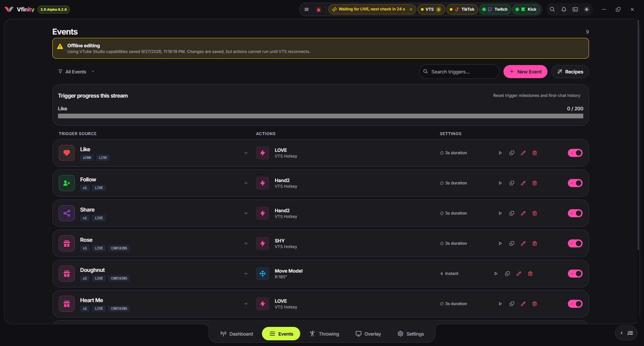Viewport: 644px width, 346px height.
Task: Duplicate the Follow event
Action: pyautogui.click(x=512, y=183)
